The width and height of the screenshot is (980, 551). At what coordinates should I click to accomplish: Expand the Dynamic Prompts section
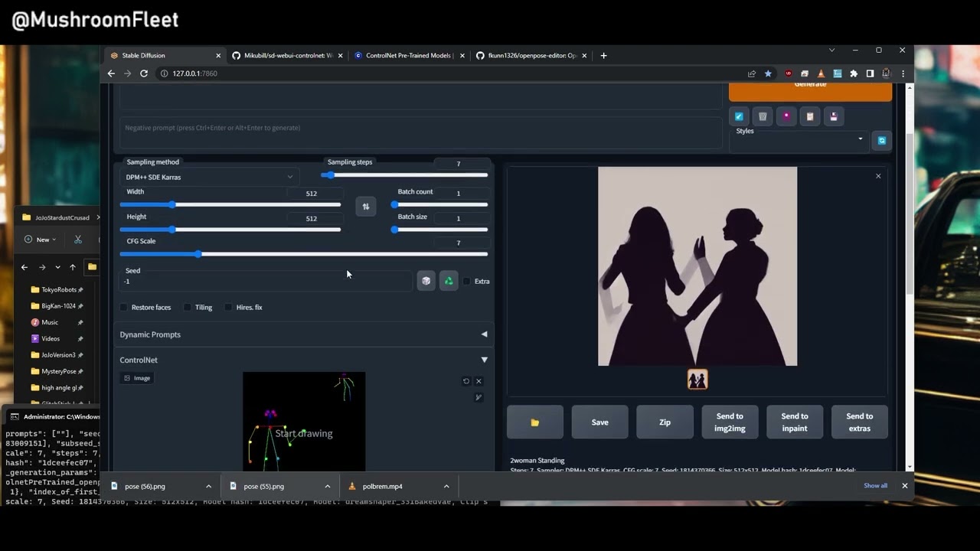click(x=303, y=334)
